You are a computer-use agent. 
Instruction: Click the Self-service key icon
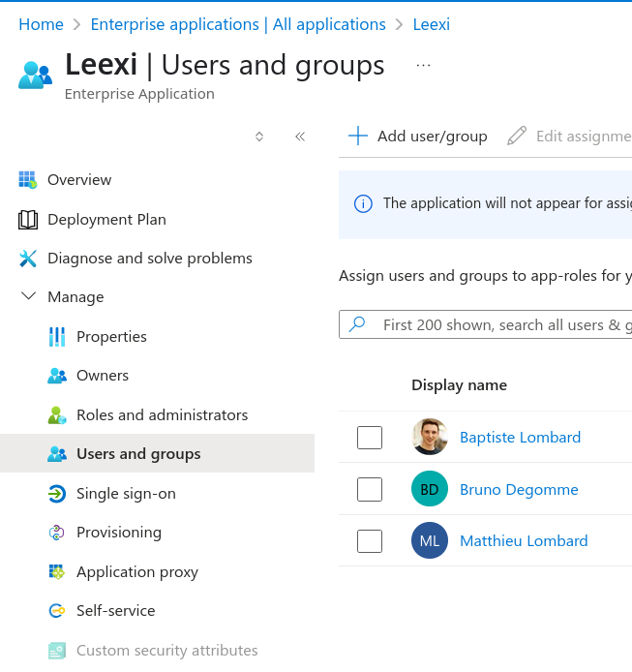click(57, 611)
